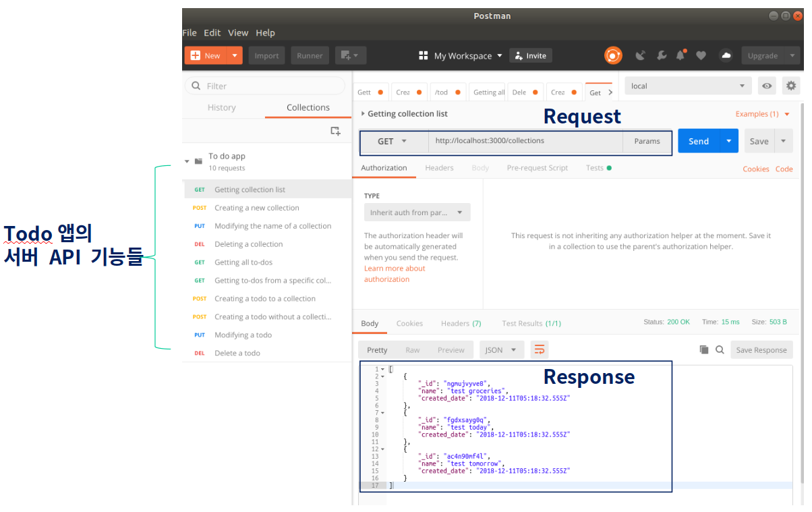Click the new collection icon in sidebar
The image size is (812, 512).
tap(335, 131)
